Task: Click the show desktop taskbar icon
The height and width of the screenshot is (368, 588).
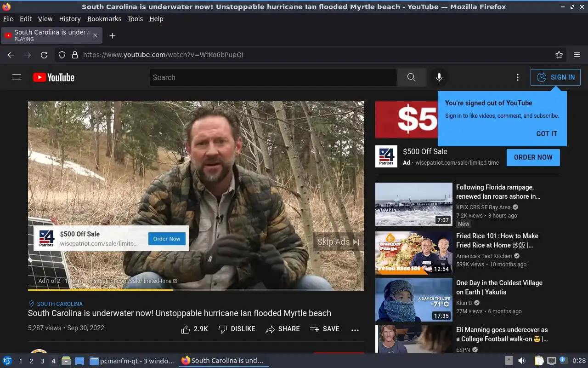Action: (79, 361)
